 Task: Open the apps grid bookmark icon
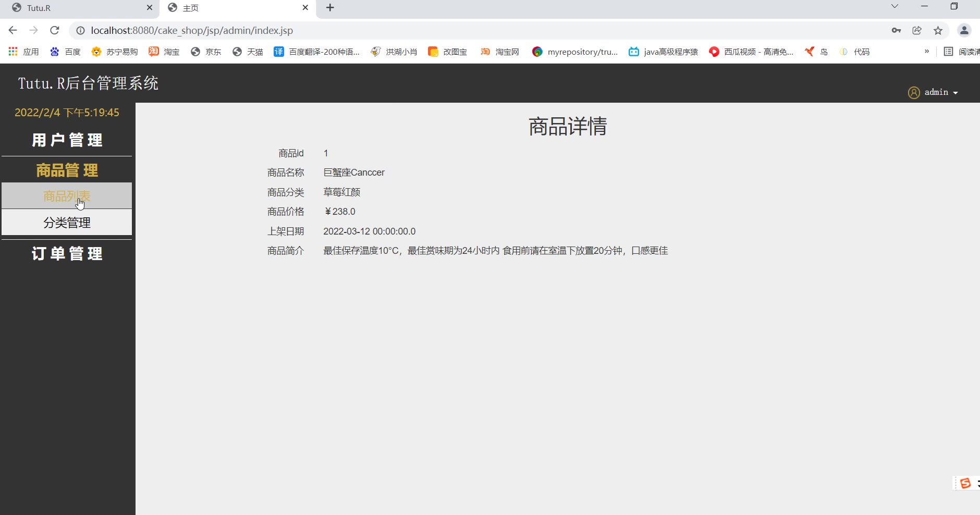tap(13, 52)
